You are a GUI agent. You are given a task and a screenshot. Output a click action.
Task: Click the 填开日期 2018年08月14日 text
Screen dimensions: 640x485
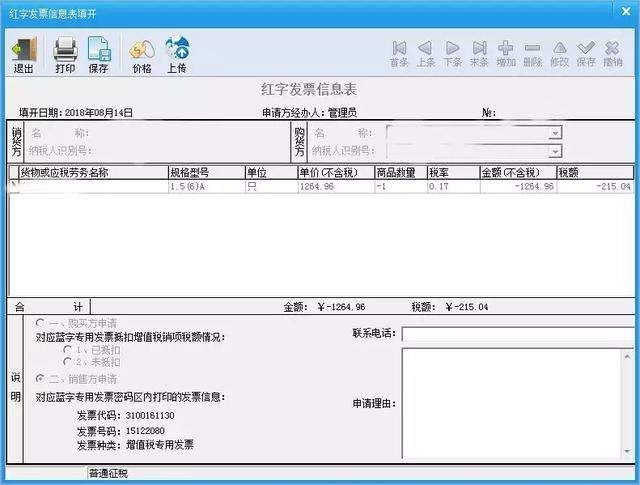pyautogui.click(x=76, y=113)
